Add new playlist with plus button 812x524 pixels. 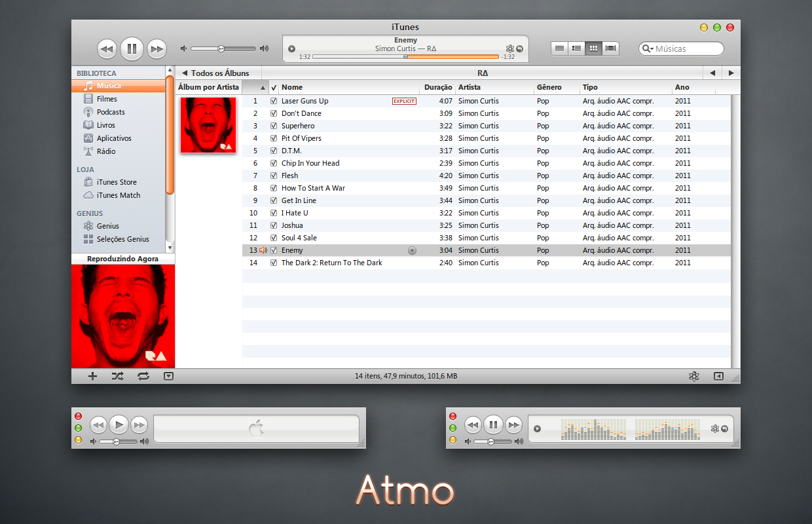pyautogui.click(x=92, y=376)
